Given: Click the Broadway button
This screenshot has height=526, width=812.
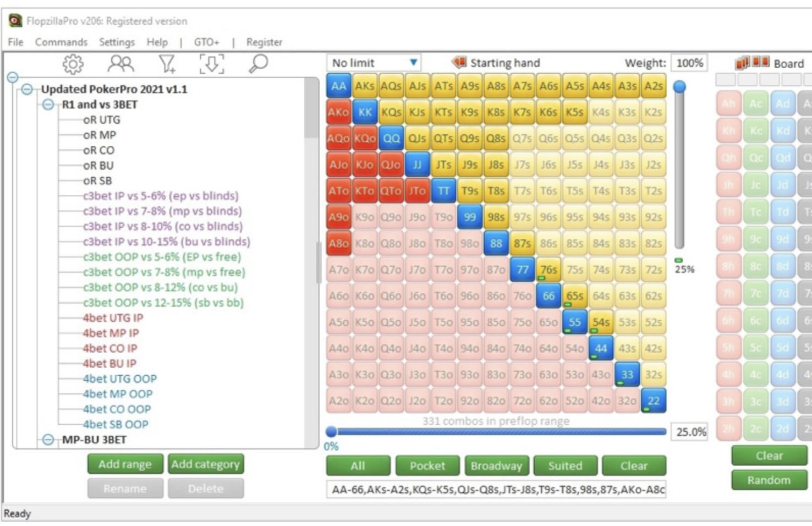Looking at the screenshot, I should (x=496, y=465).
